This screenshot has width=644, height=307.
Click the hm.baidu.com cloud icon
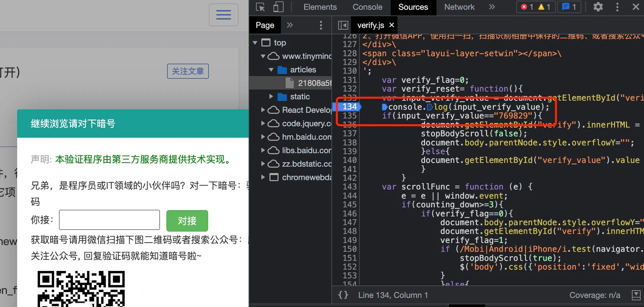tap(273, 137)
